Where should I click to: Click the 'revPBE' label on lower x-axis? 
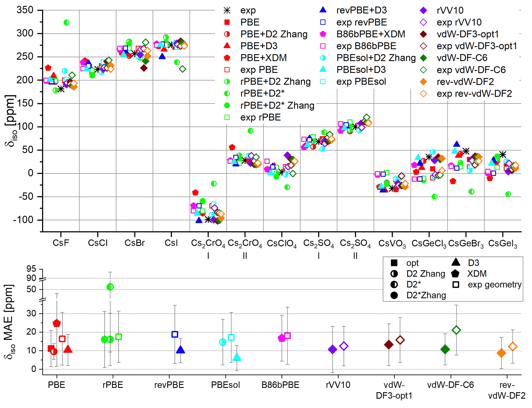169,385
